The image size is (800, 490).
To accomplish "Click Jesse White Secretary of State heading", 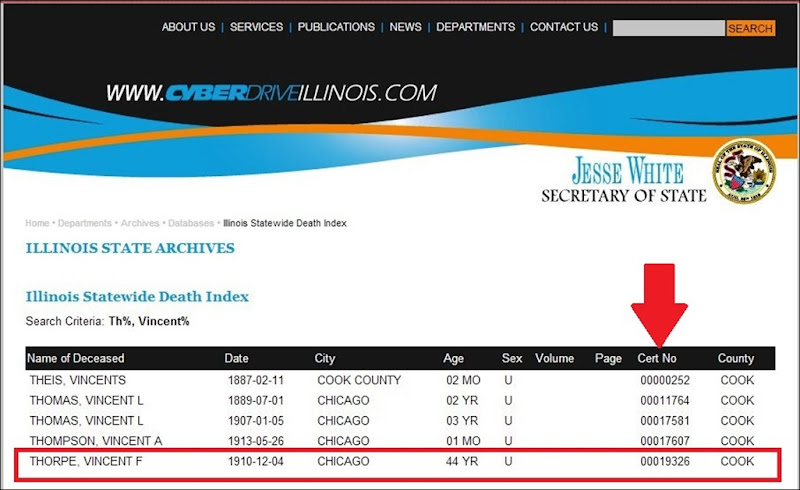I will 624,180.
